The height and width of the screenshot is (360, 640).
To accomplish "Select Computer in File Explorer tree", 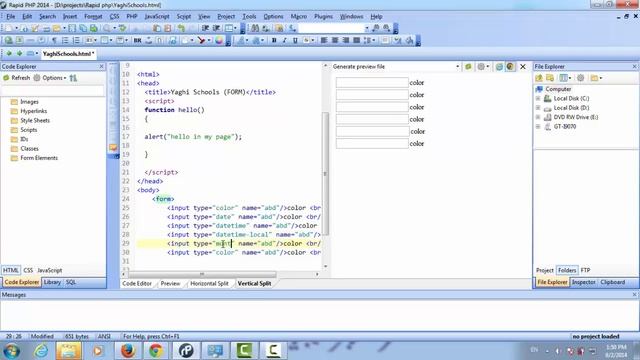I will 558,89.
